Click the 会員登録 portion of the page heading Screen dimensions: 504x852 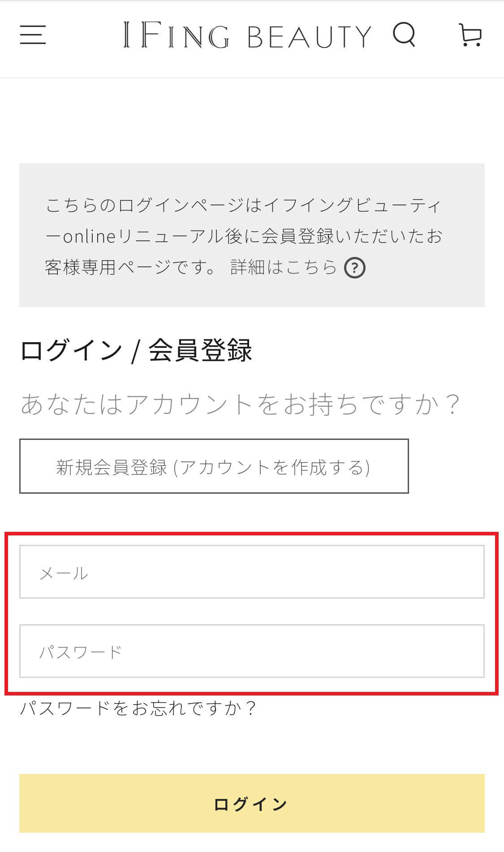[x=200, y=350]
